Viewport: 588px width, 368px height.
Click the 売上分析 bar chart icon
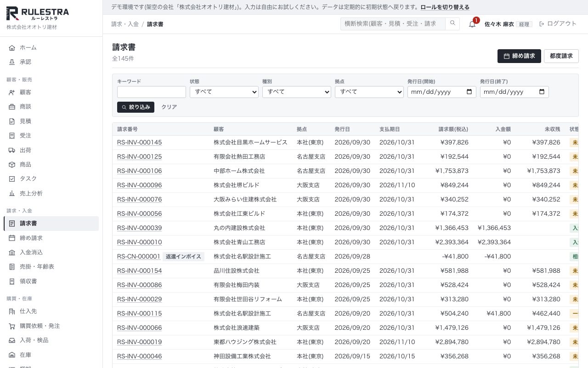pos(12,194)
